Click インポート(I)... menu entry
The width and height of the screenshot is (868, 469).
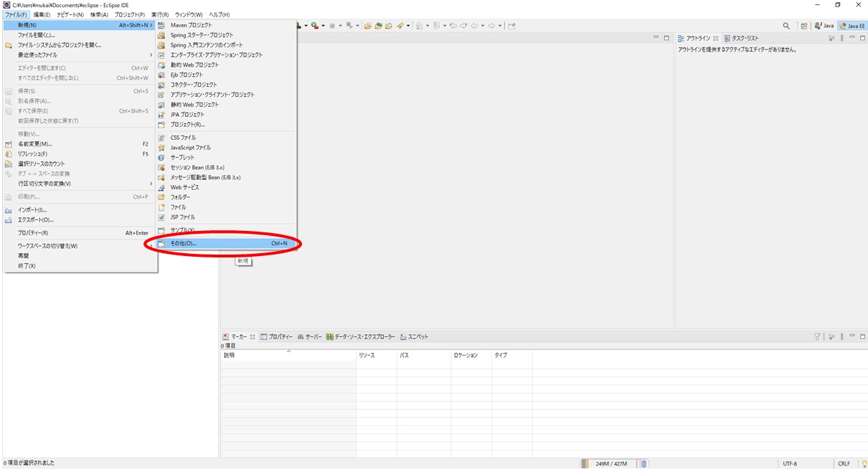[79, 210]
